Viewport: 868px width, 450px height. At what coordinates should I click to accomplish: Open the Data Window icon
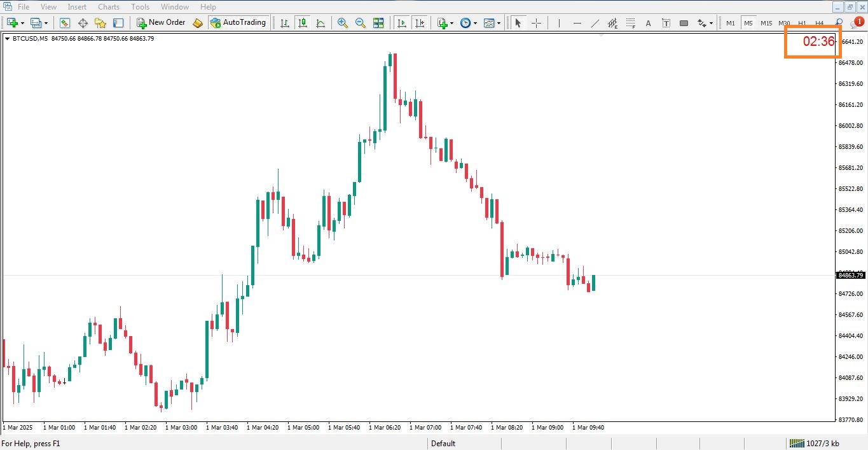(x=82, y=23)
